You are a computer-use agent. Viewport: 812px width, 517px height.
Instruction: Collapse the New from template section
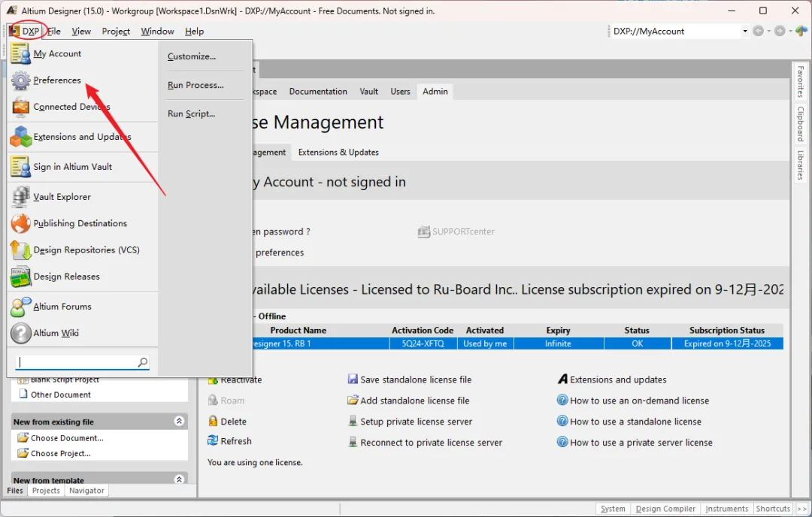tap(179, 479)
